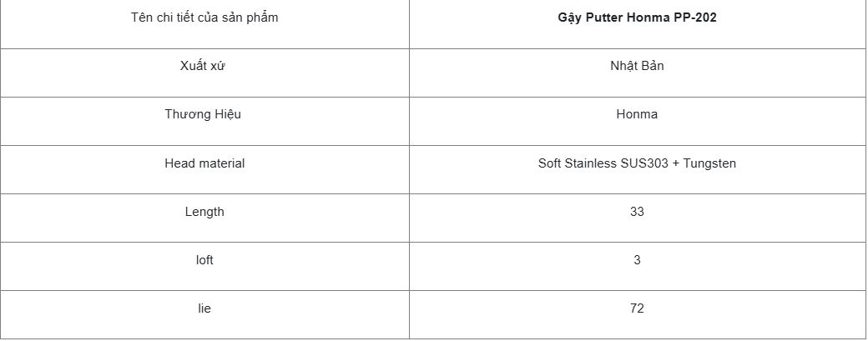
Task: Select the "Gậy Putter Honma PP-202" product name
Action: [x=637, y=18]
